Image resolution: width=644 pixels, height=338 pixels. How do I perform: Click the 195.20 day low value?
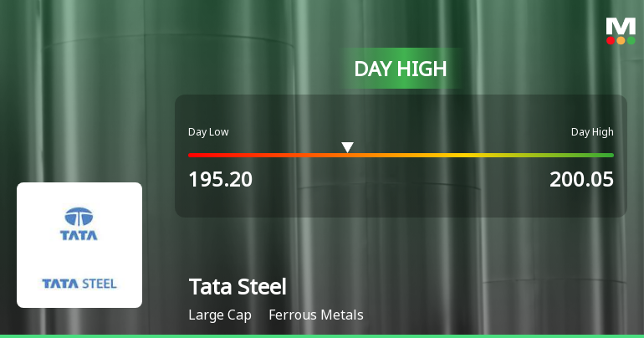220,179
